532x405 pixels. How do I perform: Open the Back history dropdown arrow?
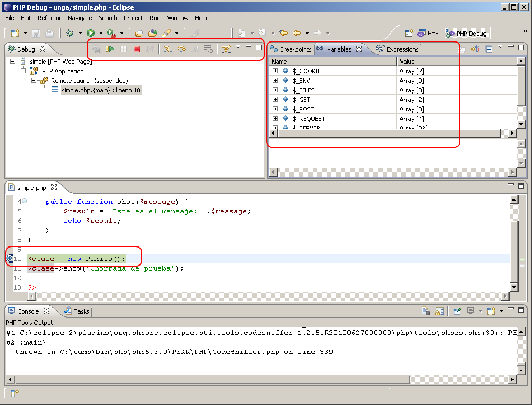pyautogui.click(x=307, y=33)
